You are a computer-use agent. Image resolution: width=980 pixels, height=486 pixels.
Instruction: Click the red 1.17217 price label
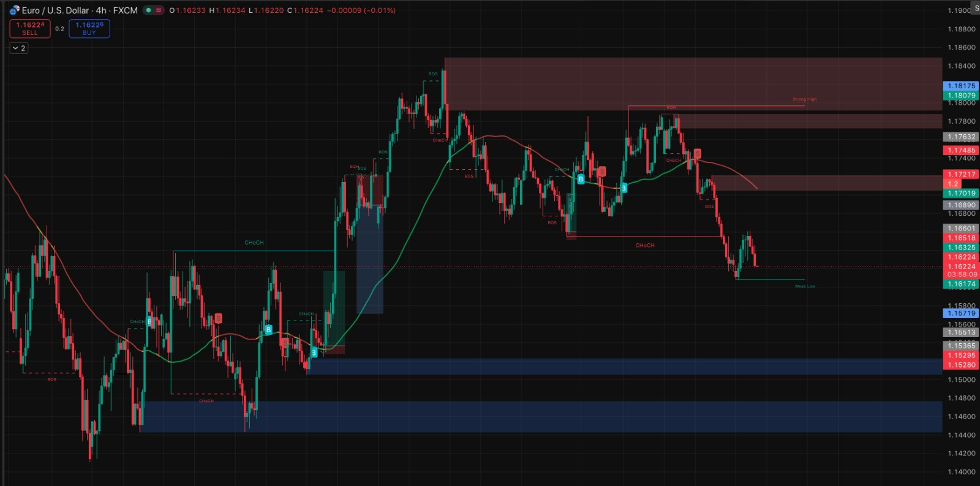tap(961, 174)
